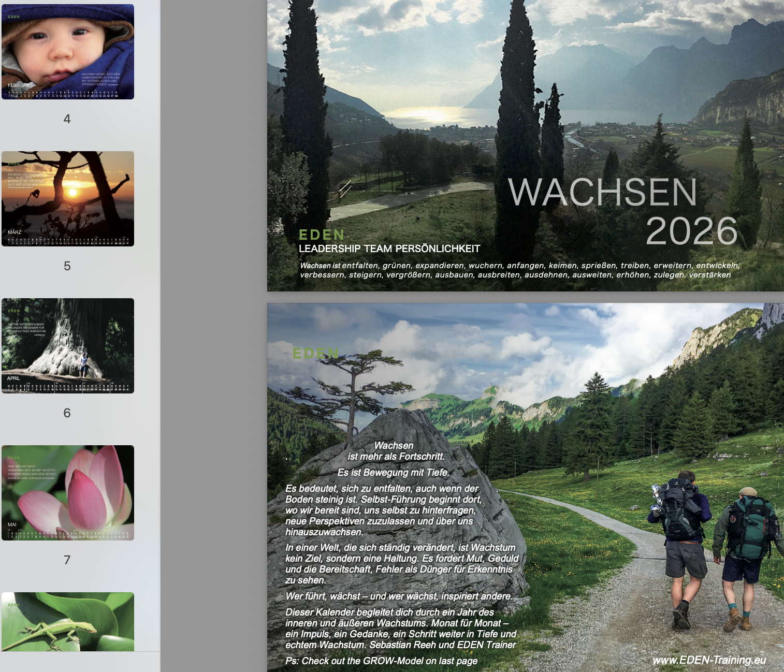The image size is (784, 672).
Task: Click page number 4 label in sidebar
Action: pyautogui.click(x=67, y=119)
